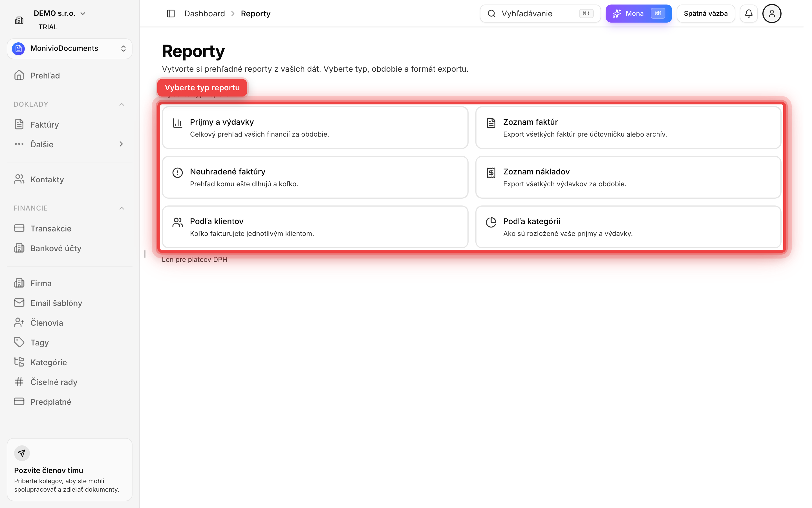Screen dimensions: 812x508
Task: Click the Členovia add-user icon
Action: pyautogui.click(x=19, y=323)
